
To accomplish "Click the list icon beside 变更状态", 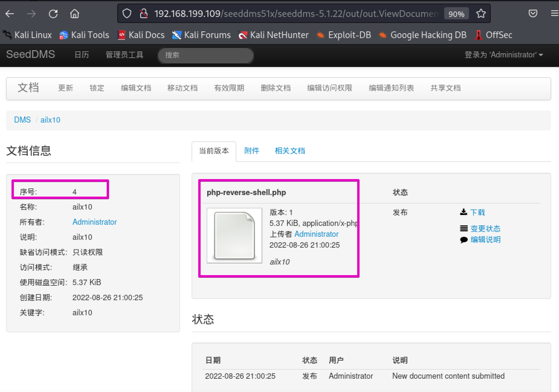I will click(464, 229).
